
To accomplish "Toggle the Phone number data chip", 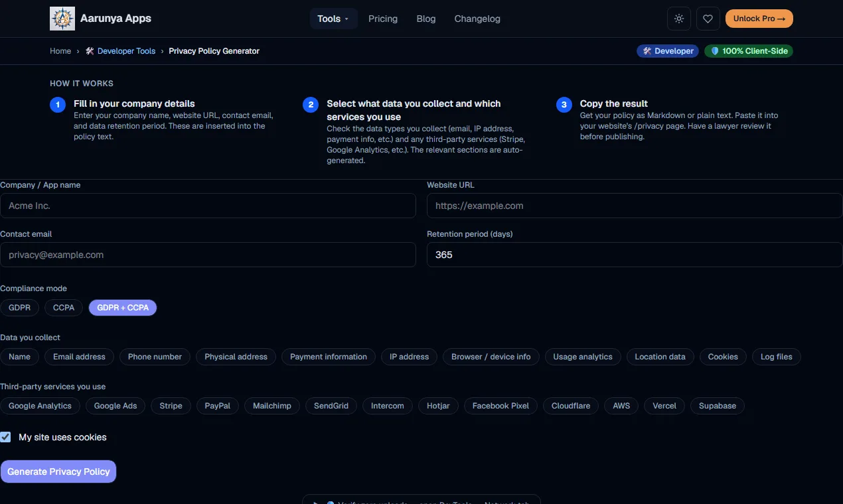I will point(155,357).
